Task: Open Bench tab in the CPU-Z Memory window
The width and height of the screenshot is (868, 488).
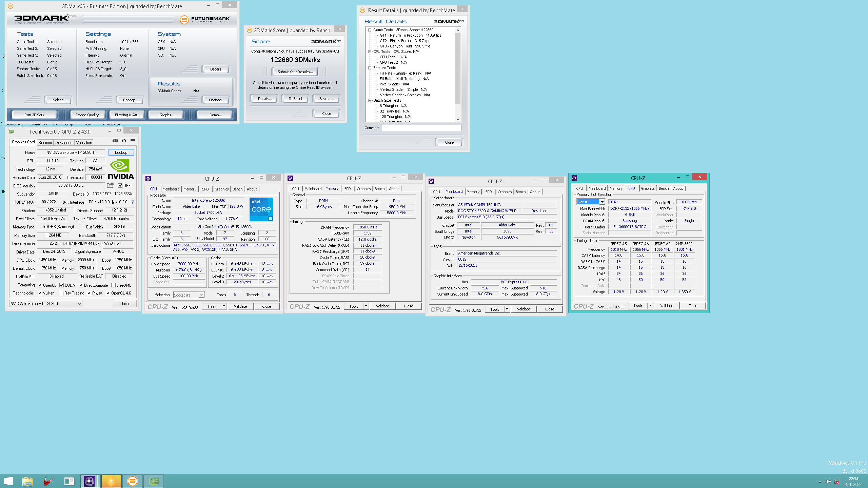Action: tap(379, 189)
